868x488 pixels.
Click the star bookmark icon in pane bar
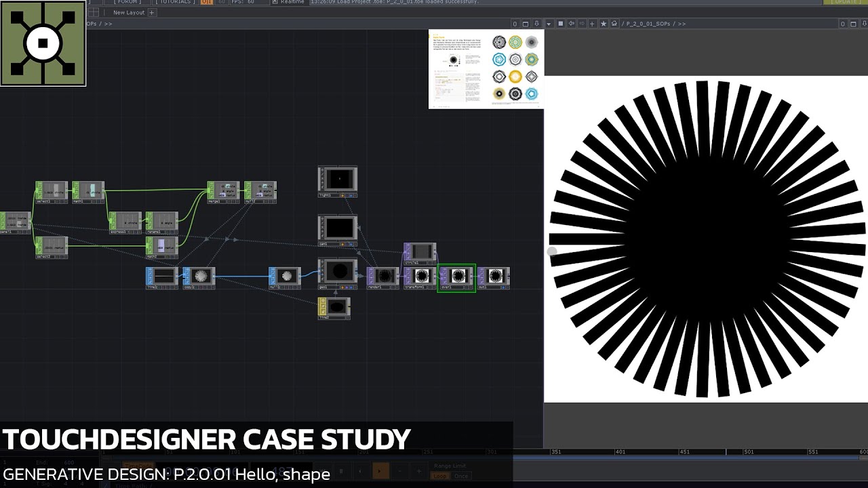click(x=604, y=24)
